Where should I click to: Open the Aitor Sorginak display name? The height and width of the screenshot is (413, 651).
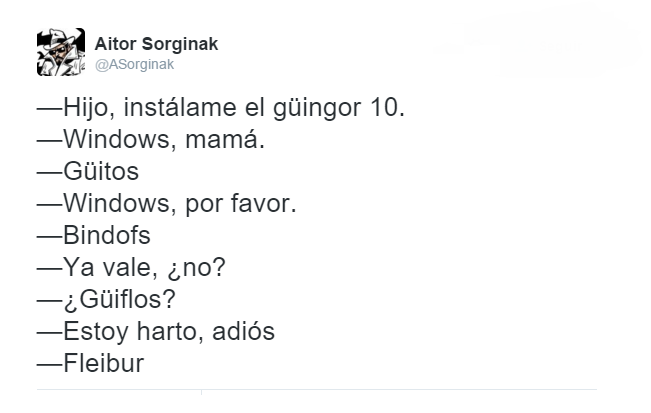pos(156,45)
